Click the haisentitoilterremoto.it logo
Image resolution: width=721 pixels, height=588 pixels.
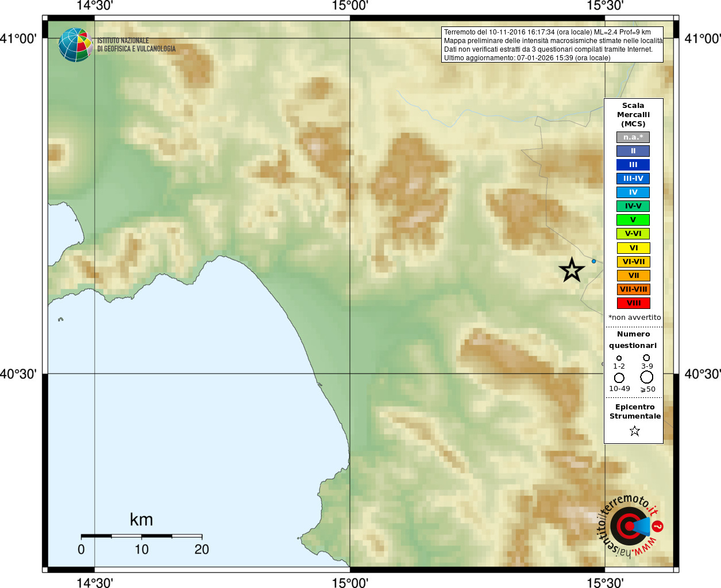tap(630, 526)
